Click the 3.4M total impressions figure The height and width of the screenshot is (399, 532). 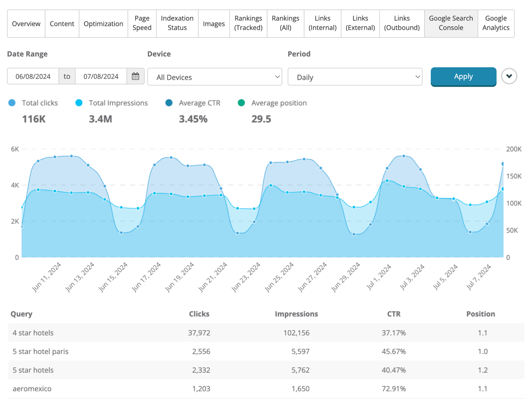pyautogui.click(x=100, y=119)
